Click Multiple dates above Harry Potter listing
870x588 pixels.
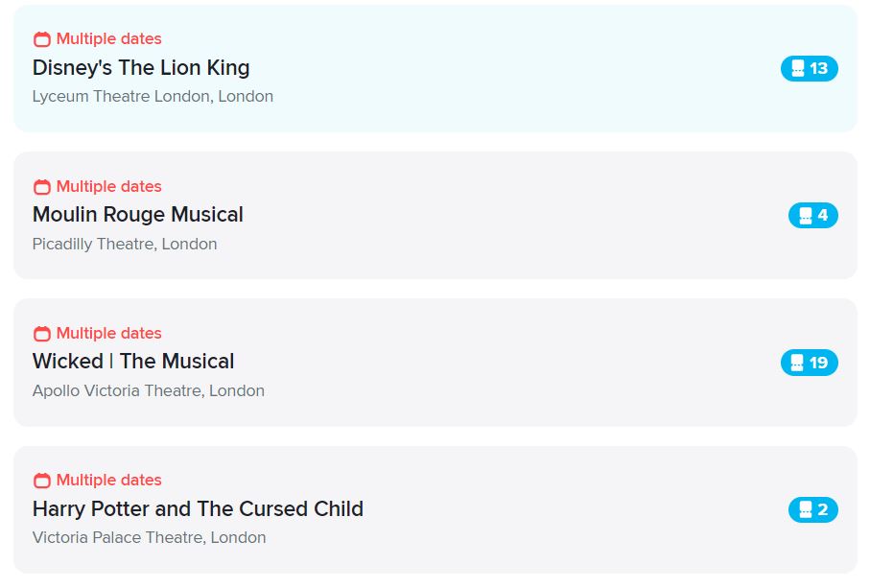point(107,480)
